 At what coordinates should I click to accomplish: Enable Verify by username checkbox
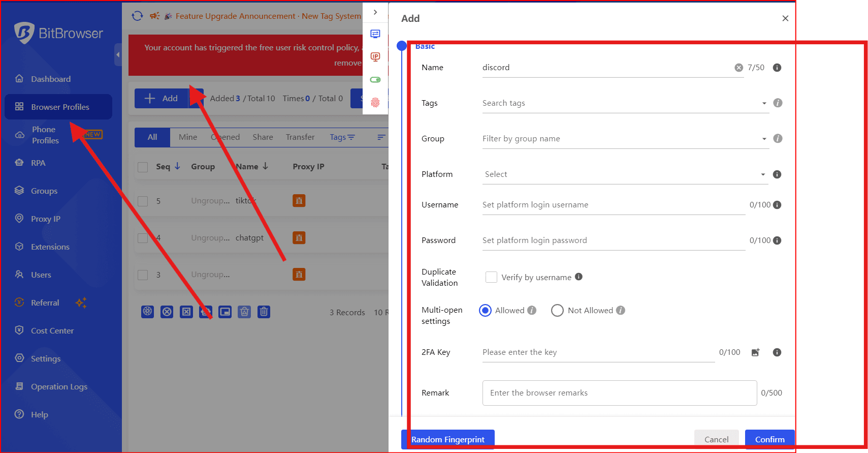pos(491,277)
